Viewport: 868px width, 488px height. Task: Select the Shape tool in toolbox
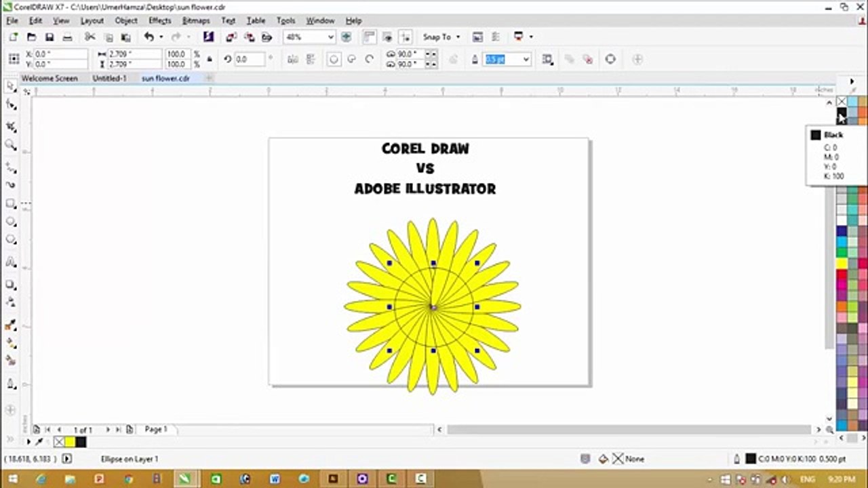tap(11, 105)
